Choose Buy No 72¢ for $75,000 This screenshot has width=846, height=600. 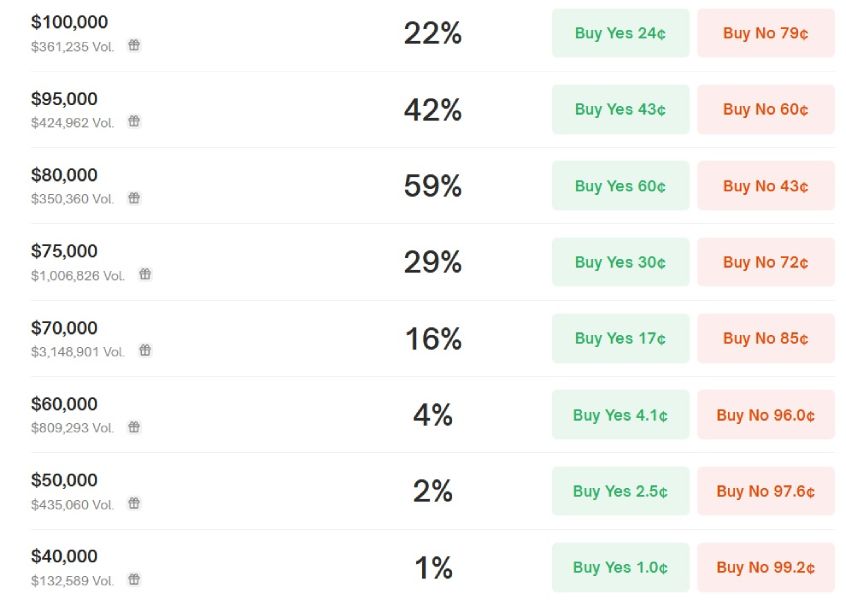[765, 262]
